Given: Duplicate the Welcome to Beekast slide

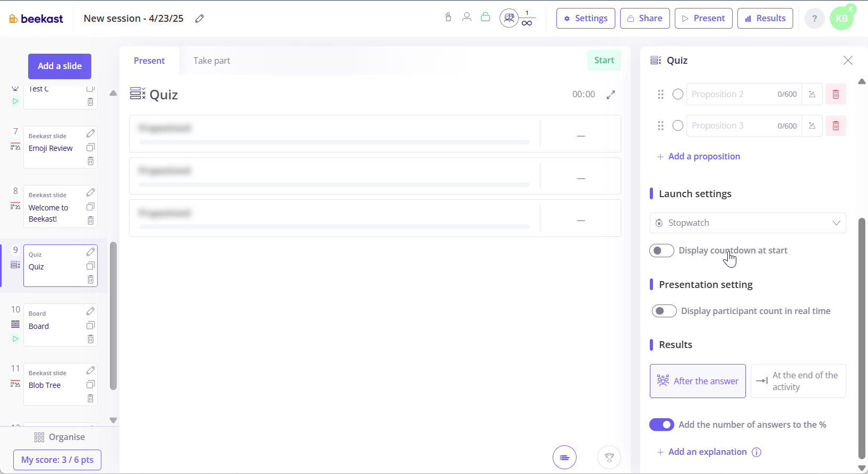Looking at the screenshot, I should [x=91, y=207].
